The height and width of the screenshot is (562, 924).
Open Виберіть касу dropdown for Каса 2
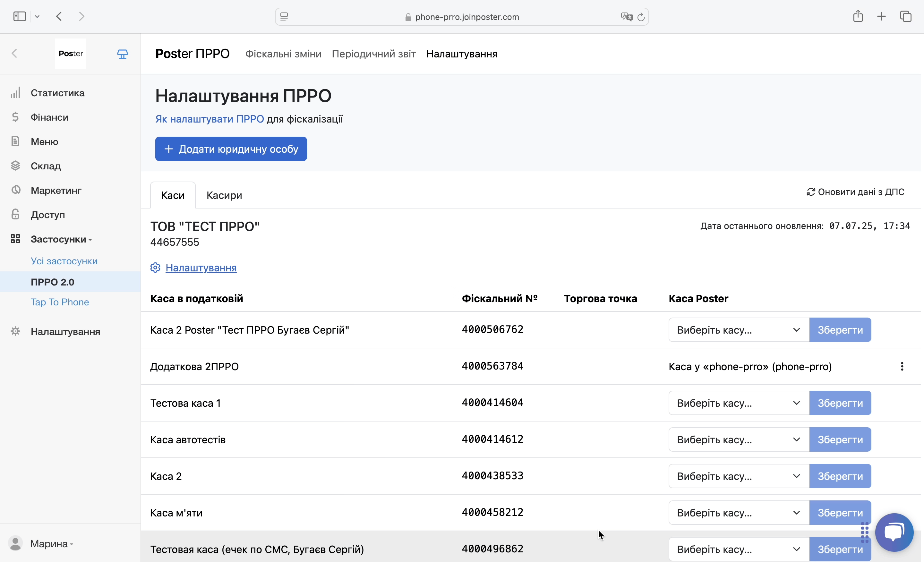[739, 476]
